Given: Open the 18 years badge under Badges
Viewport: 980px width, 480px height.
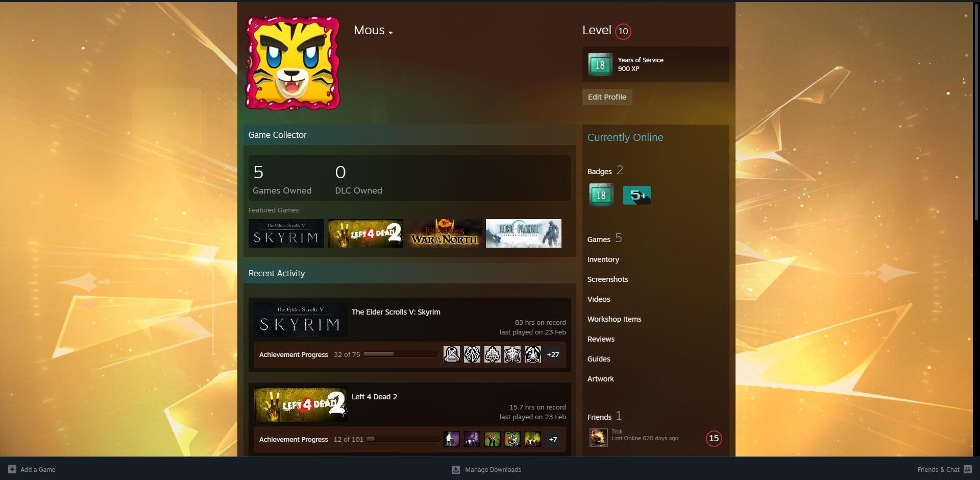Looking at the screenshot, I should pyautogui.click(x=601, y=195).
